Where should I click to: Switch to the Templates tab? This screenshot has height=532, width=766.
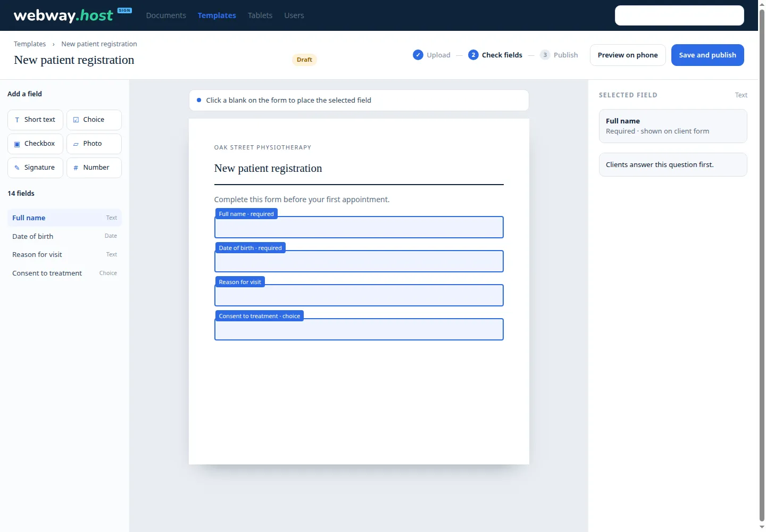pyautogui.click(x=217, y=15)
